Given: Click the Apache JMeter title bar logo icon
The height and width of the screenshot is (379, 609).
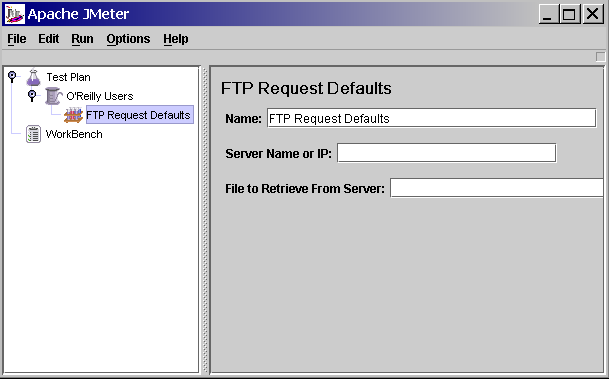Looking at the screenshot, I should click(15, 14).
